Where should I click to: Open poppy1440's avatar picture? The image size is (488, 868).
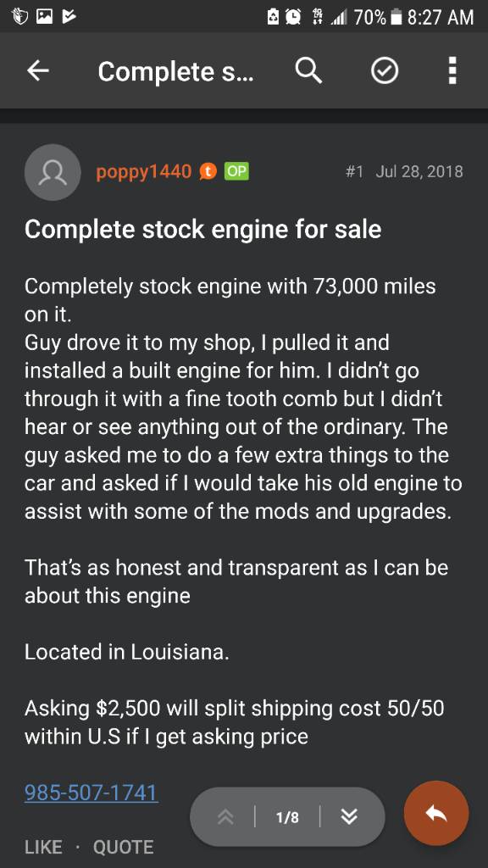click(x=53, y=172)
